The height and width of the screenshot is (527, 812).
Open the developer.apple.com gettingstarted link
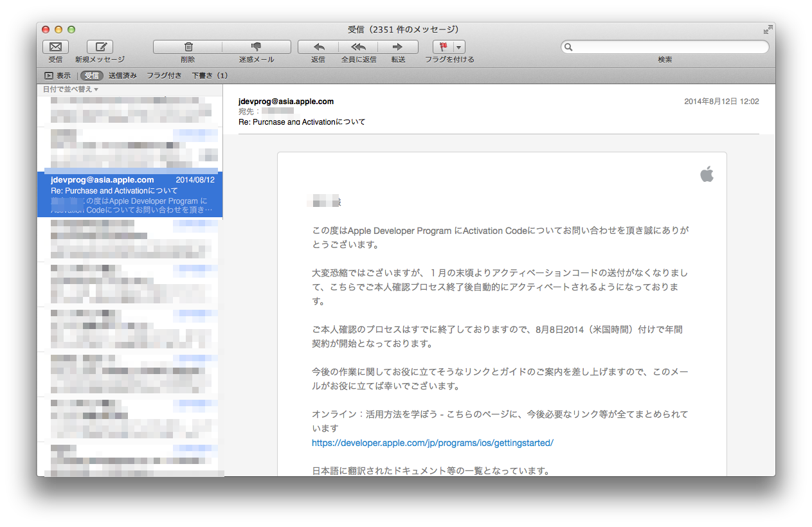[x=433, y=443]
